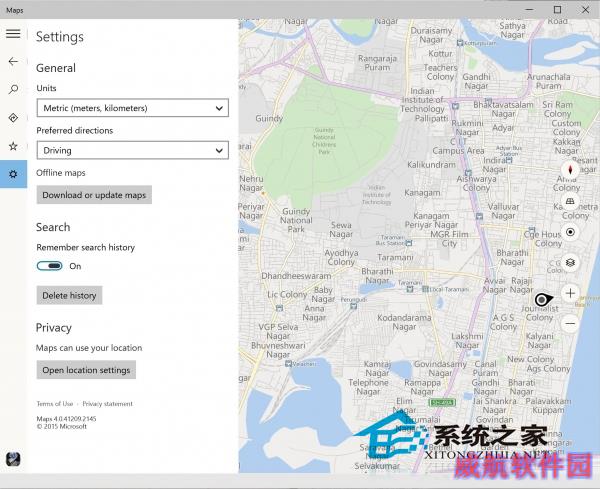The width and height of the screenshot is (600, 489).
Task: Click the Kodandarama Nagar label on map
Action: click(404, 322)
